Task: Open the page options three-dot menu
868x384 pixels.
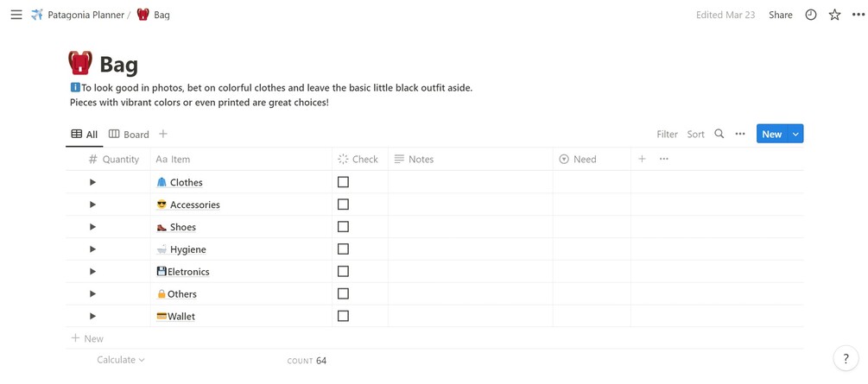Action: click(x=858, y=15)
